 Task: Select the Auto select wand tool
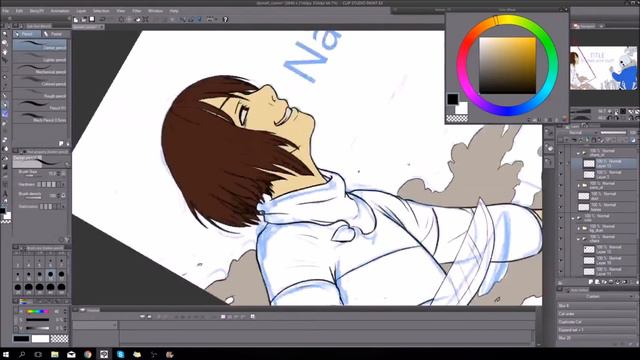[x=4, y=86]
